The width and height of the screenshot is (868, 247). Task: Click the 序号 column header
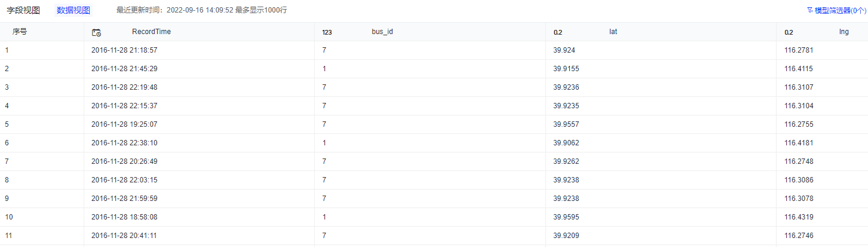20,32
